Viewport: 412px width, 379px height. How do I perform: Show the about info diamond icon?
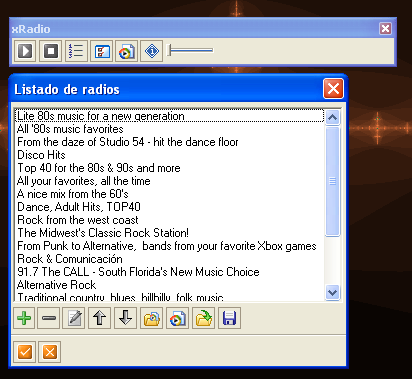(x=152, y=51)
